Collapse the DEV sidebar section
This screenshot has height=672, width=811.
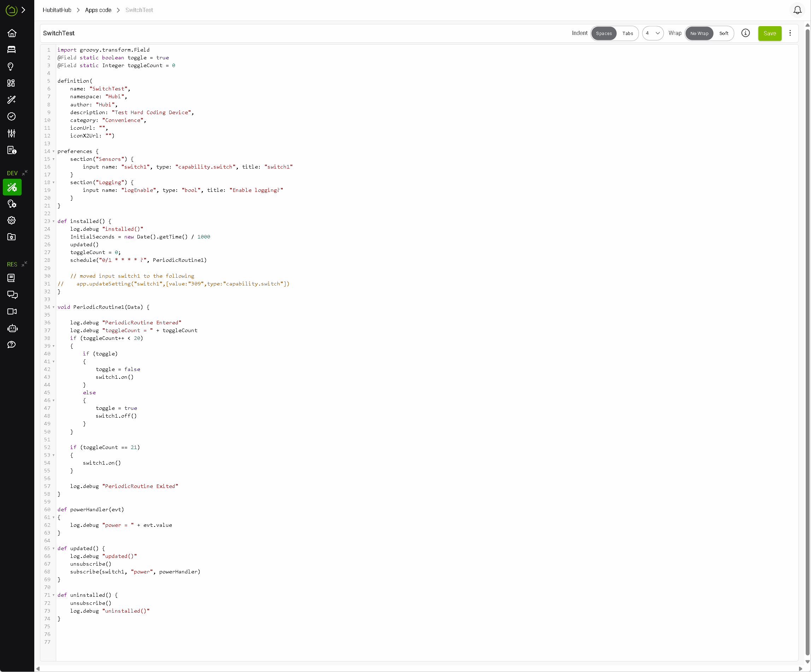point(24,172)
